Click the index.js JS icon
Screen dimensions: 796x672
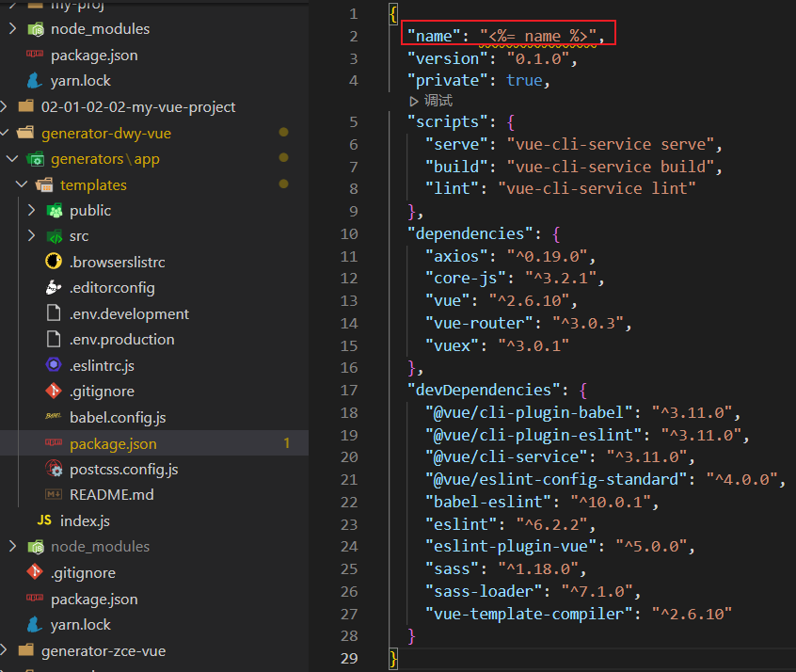[x=44, y=520]
